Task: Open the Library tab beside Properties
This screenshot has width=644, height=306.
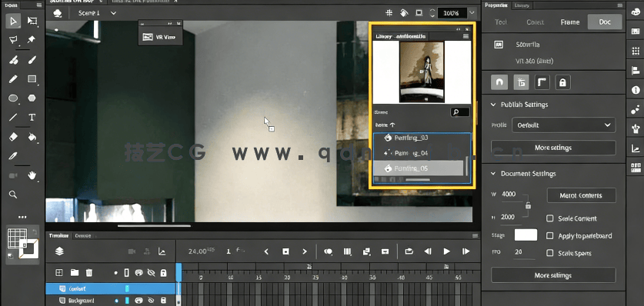Action: tap(522, 5)
